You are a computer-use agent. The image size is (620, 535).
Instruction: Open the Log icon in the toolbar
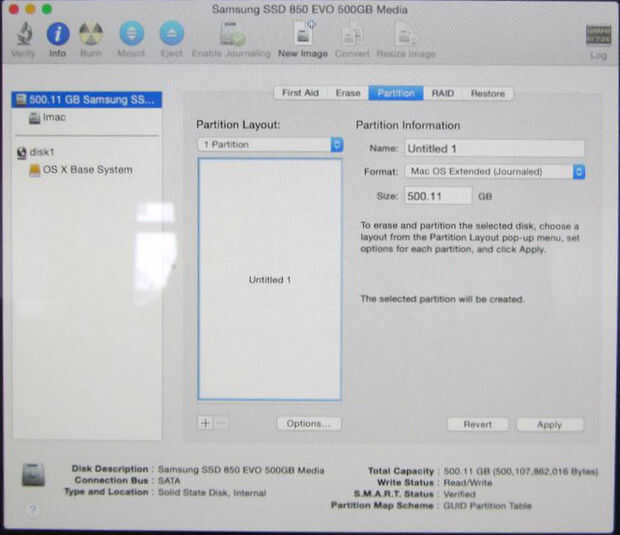pos(598,35)
